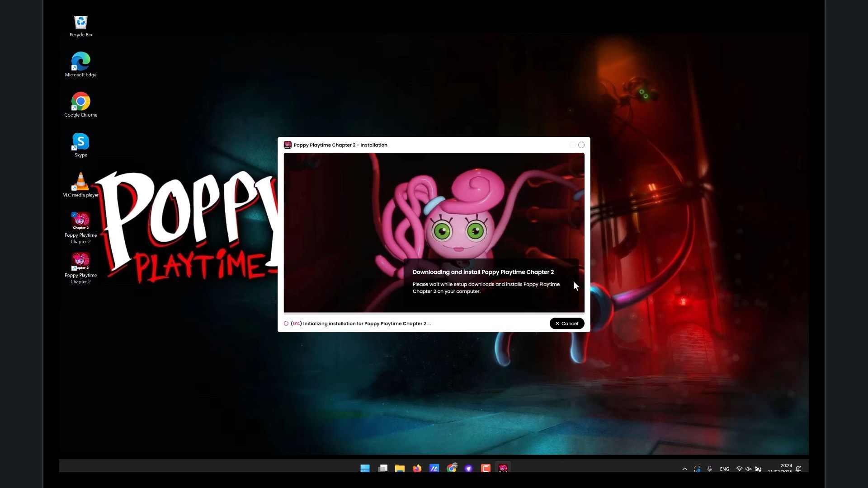The height and width of the screenshot is (488, 868).
Task: Open Task View in the taskbar
Action: pyautogui.click(x=382, y=469)
